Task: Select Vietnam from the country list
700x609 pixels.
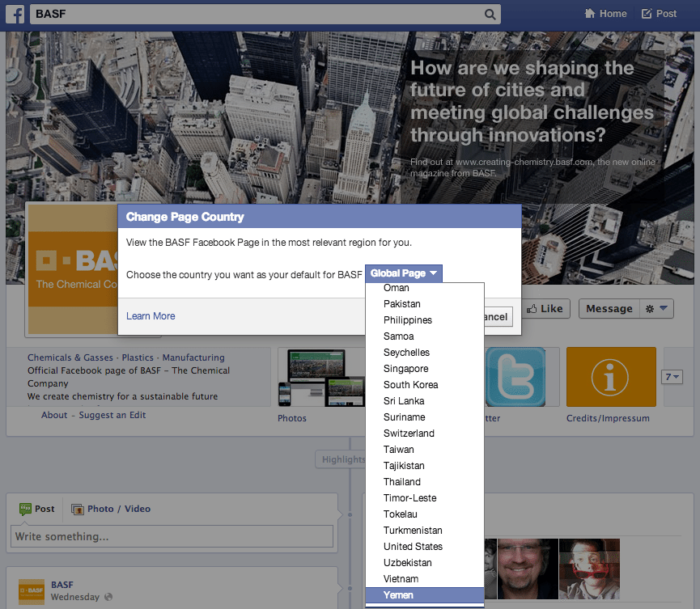Action: coord(425,578)
